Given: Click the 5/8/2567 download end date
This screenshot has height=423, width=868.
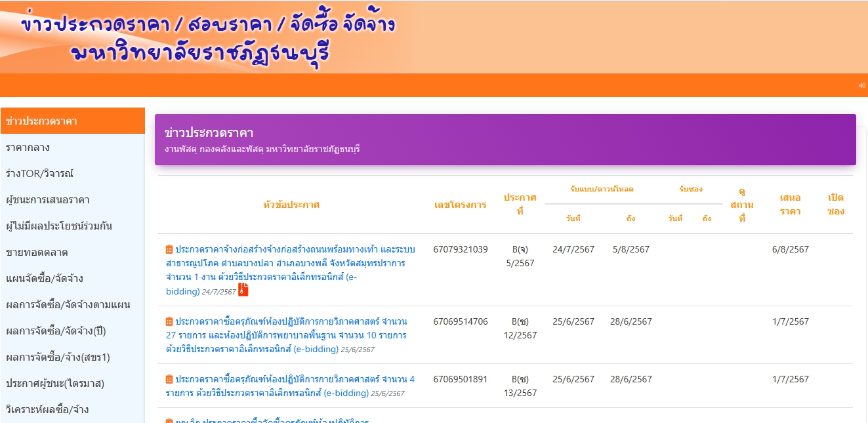Looking at the screenshot, I should [631, 249].
